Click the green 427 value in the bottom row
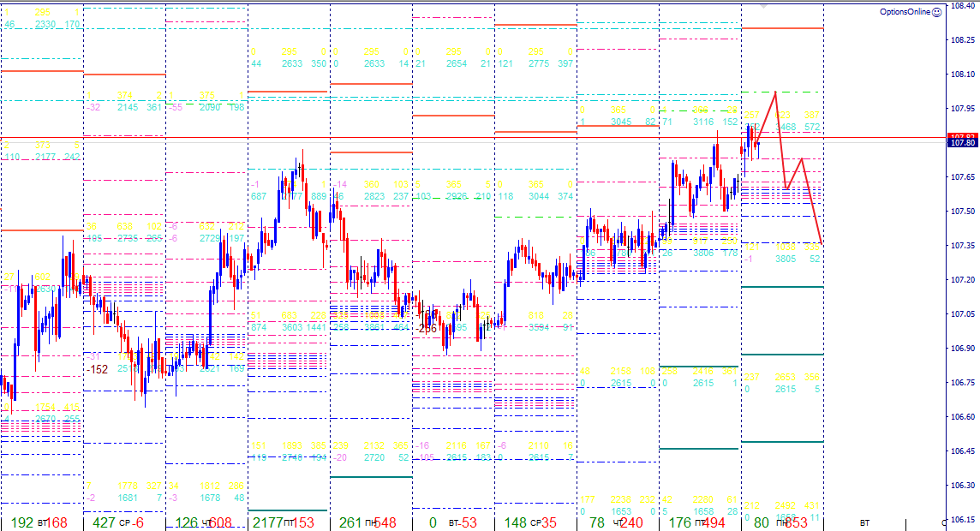 pyautogui.click(x=104, y=522)
